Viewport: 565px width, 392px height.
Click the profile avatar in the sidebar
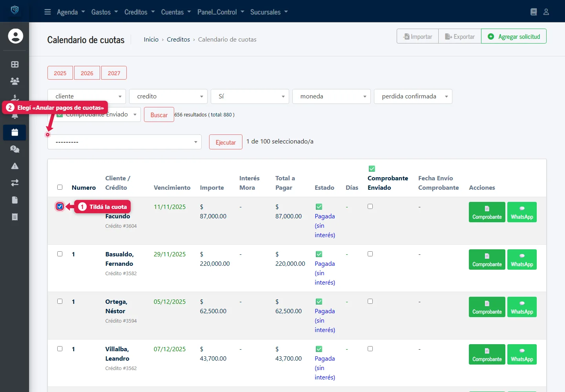pyautogui.click(x=16, y=36)
